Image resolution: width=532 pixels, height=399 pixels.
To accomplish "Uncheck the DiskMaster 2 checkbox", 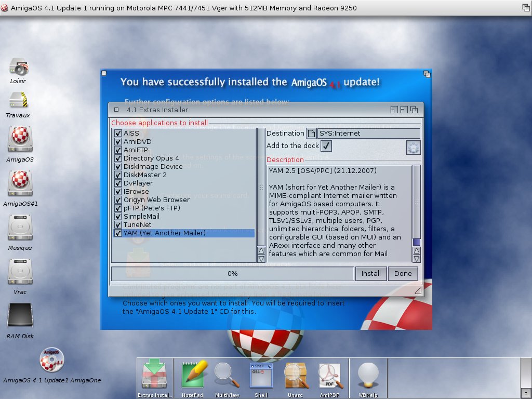I will tap(118, 175).
